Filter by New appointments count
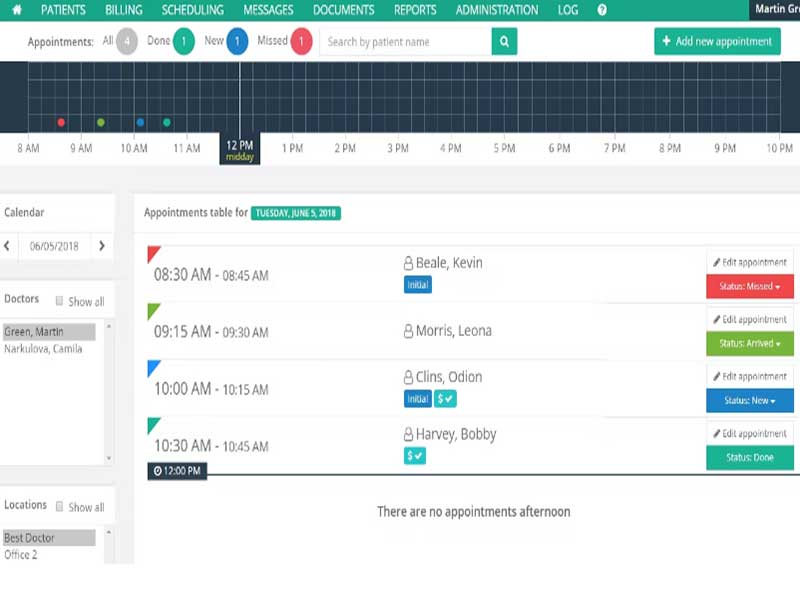Screen dimensions: 800x600 tap(237, 41)
